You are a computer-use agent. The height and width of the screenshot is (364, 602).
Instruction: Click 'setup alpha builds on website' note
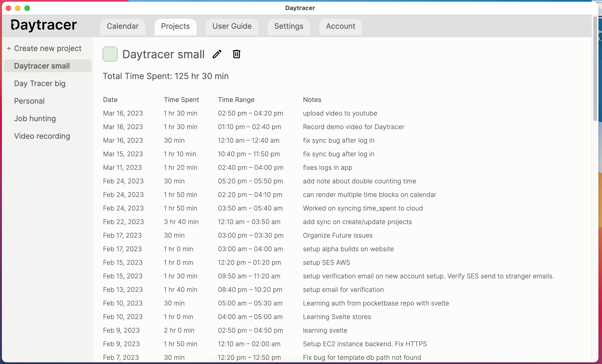pyautogui.click(x=348, y=249)
